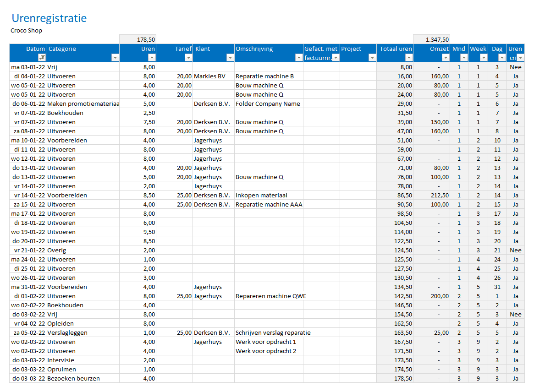The image size is (534, 392).
Task: Expand the Uren column filter arrow
Action: 152,58
